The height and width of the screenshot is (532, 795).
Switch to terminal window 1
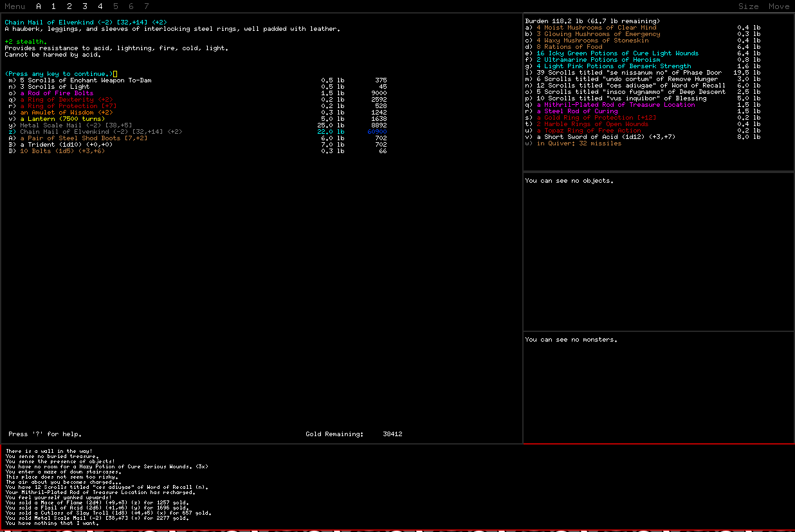pyautogui.click(x=54, y=6)
